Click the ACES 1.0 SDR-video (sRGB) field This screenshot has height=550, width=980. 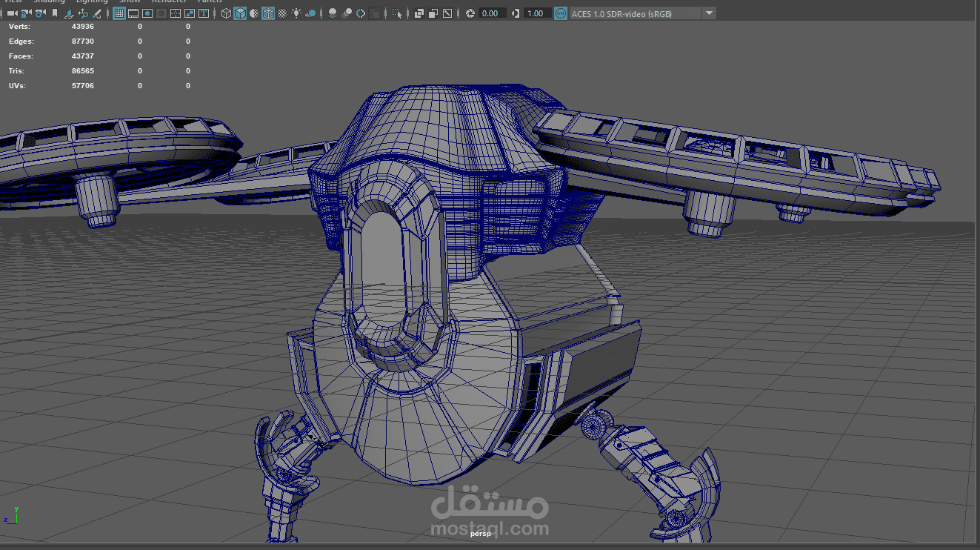coord(635,13)
